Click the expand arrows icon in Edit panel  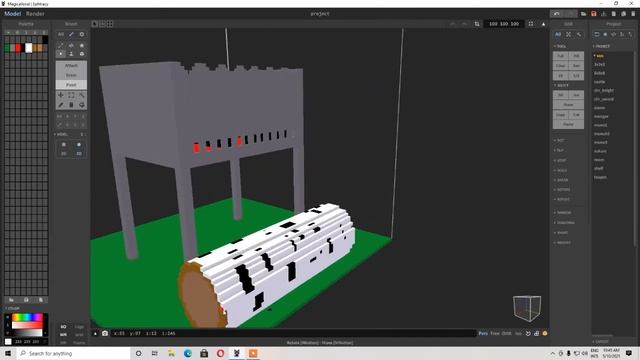[x=568, y=35]
